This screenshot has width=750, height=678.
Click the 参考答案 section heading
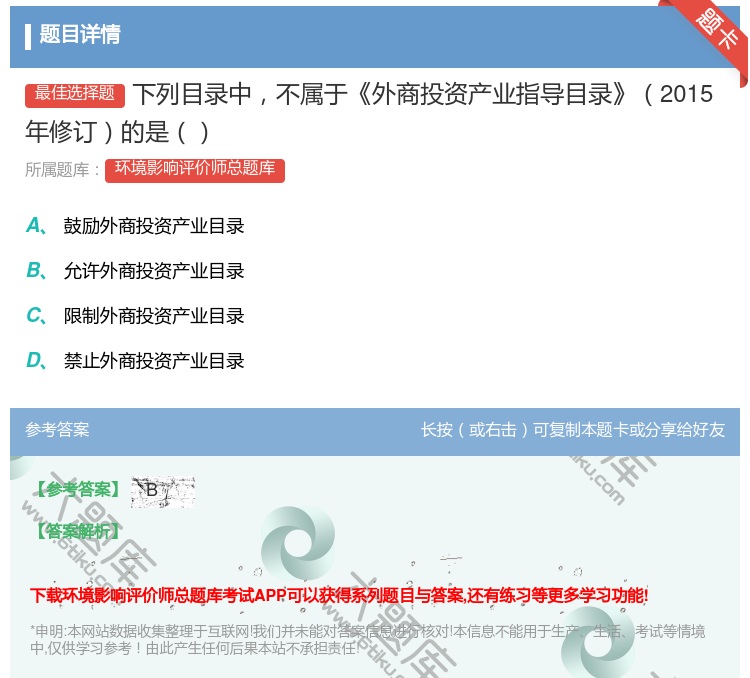pyautogui.click(x=57, y=430)
